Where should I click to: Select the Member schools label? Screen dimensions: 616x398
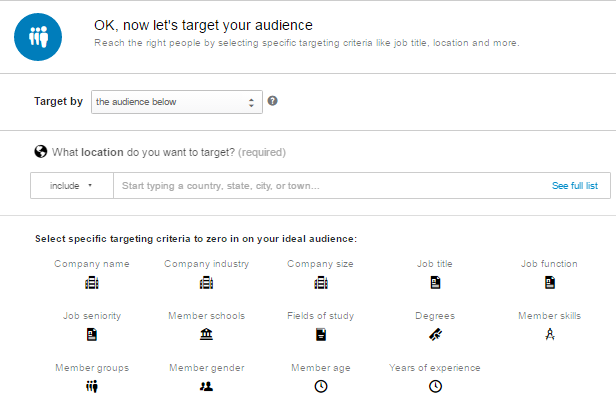click(x=207, y=316)
